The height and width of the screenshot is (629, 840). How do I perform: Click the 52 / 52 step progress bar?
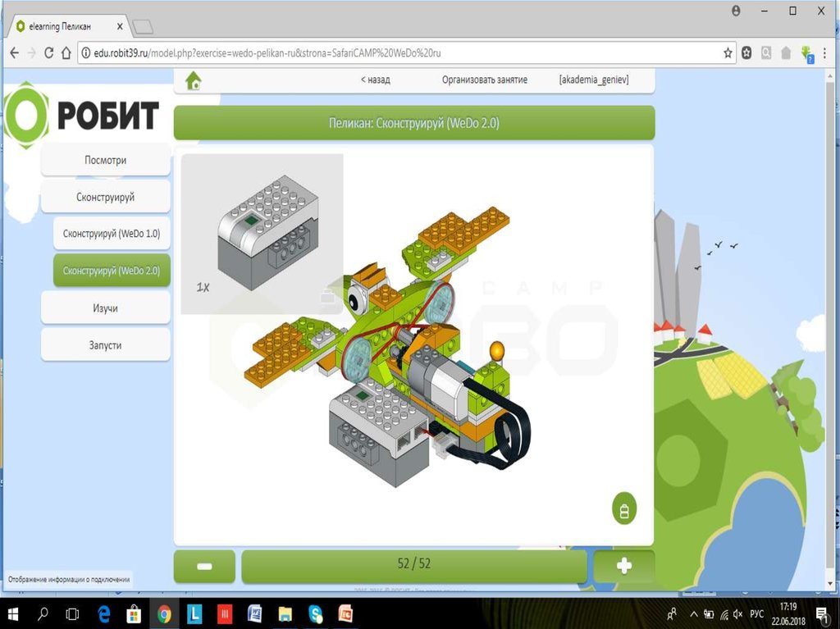[413, 567]
